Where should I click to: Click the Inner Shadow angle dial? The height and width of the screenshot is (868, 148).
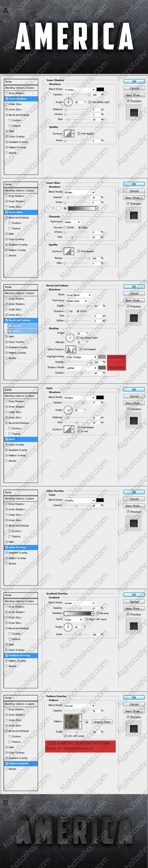(x=68, y=102)
